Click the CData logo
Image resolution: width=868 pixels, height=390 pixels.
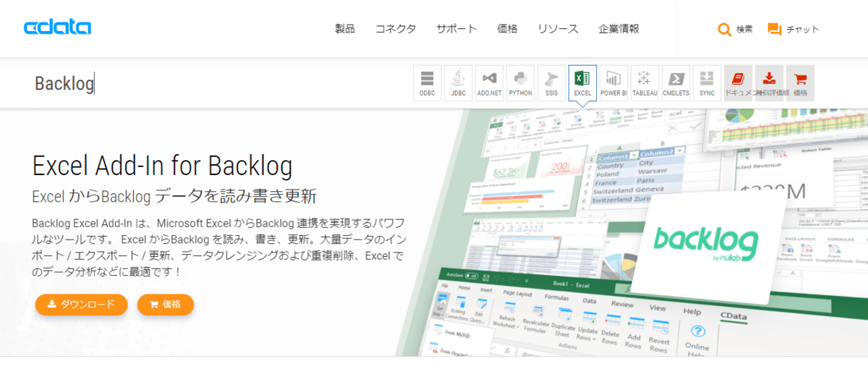pyautogui.click(x=57, y=28)
